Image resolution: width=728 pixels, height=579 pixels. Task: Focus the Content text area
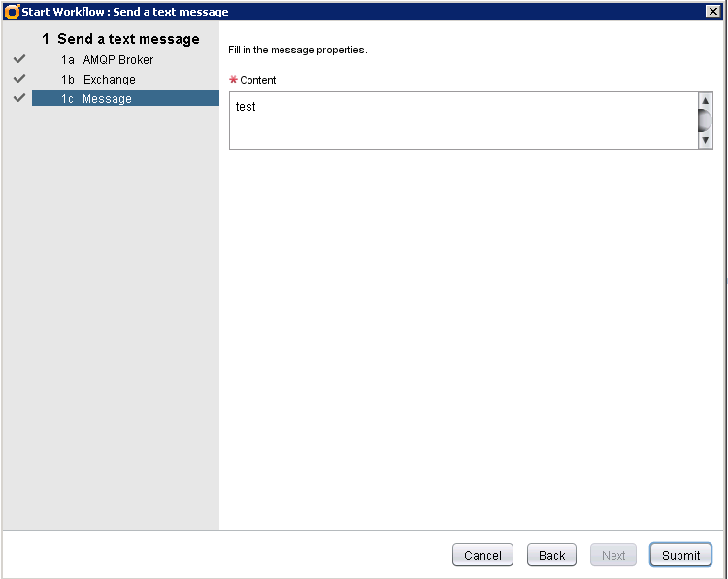[x=463, y=120]
